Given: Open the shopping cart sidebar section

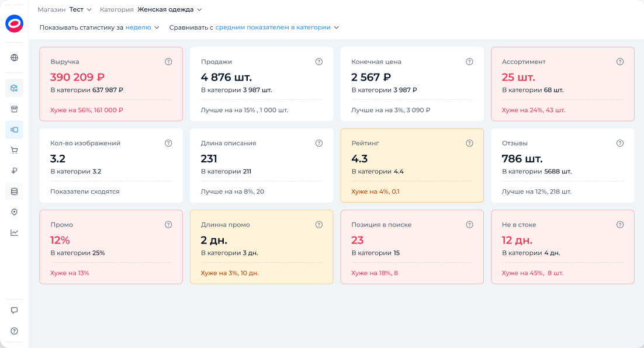Looking at the screenshot, I should 14,150.
